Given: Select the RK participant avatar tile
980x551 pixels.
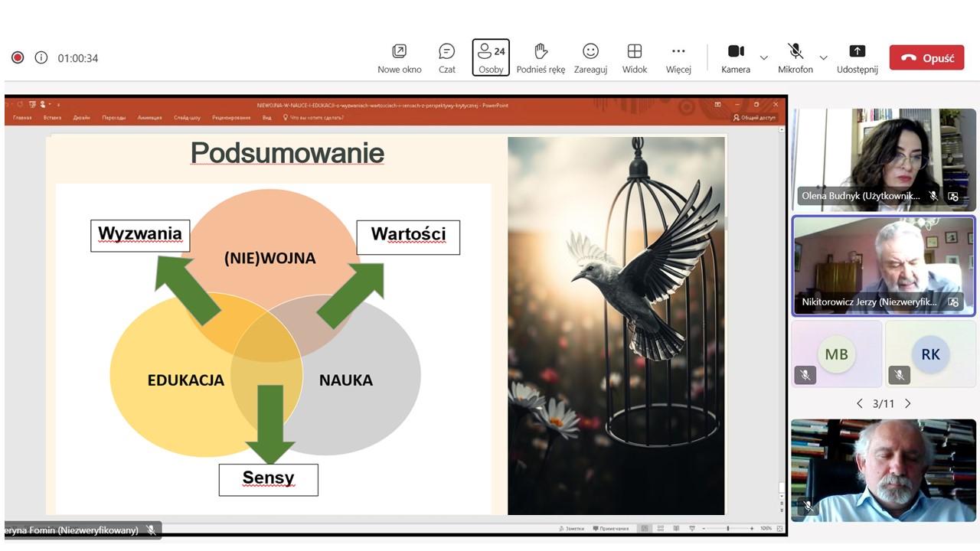Looking at the screenshot, I should [x=930, y=354].
